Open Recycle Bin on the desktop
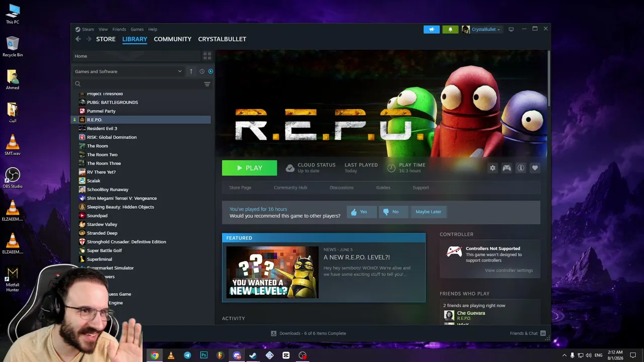This screenshot has width=644, height=362. pos(13,47)
